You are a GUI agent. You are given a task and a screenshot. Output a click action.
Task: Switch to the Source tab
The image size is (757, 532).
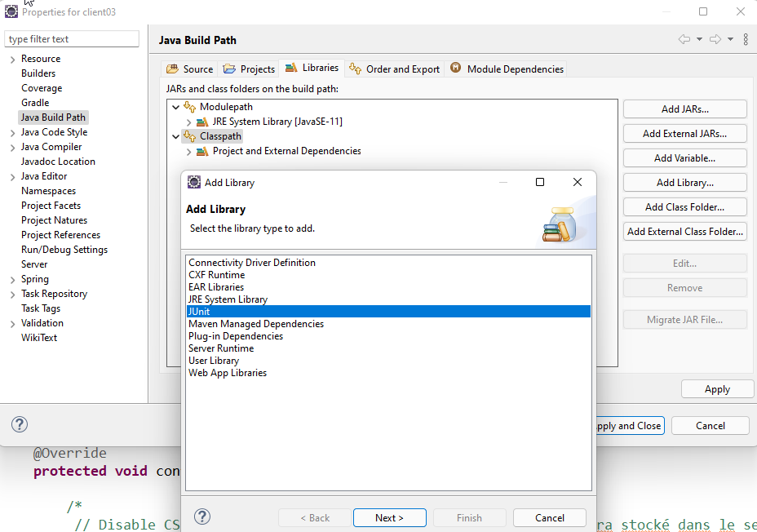click(190, 69)
